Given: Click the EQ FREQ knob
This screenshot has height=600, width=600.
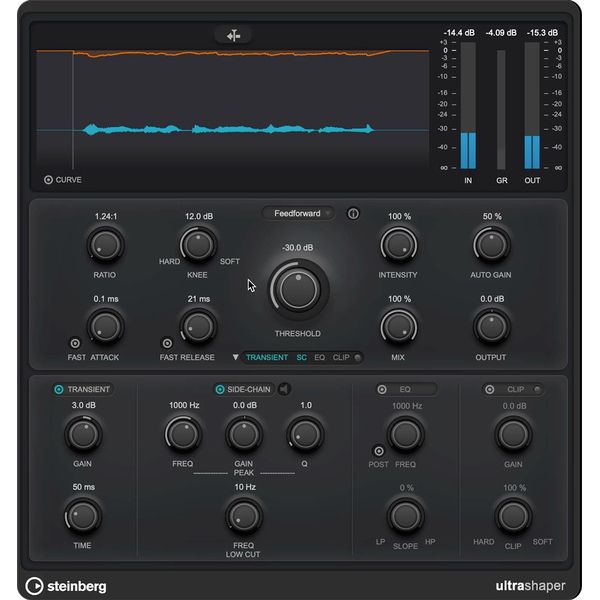Looking at the screenshot, I should pos(406,434).
